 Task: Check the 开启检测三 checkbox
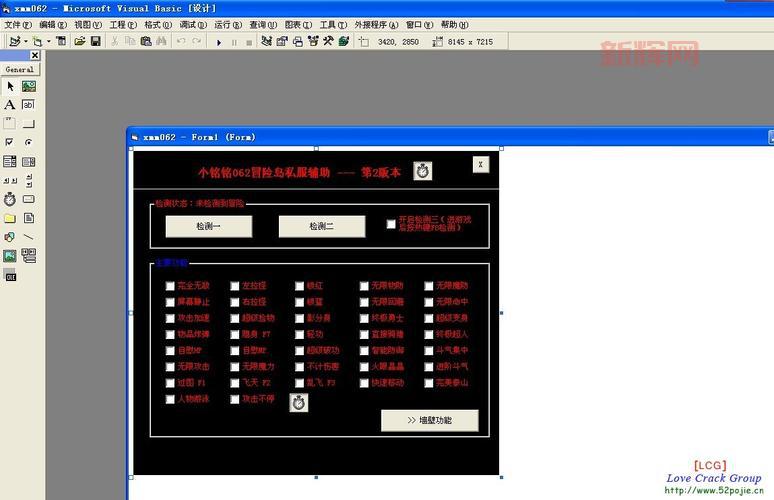tap(391, 224)
